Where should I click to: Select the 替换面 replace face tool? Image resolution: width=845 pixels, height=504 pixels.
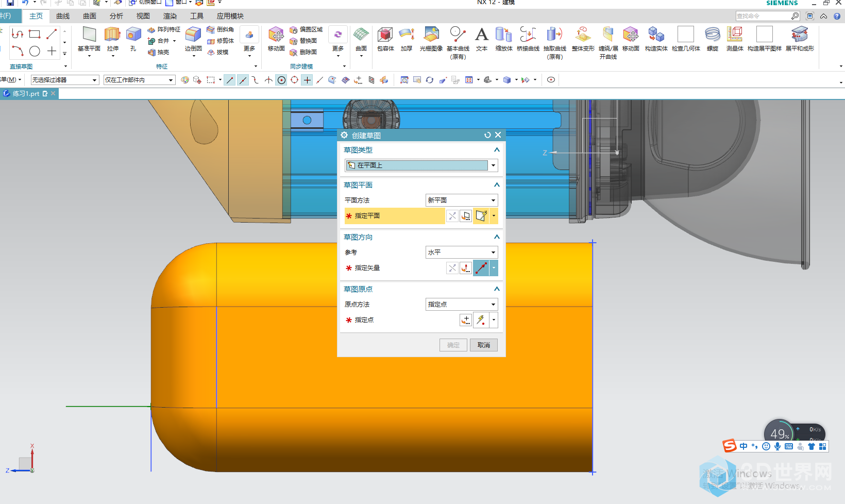303,41
